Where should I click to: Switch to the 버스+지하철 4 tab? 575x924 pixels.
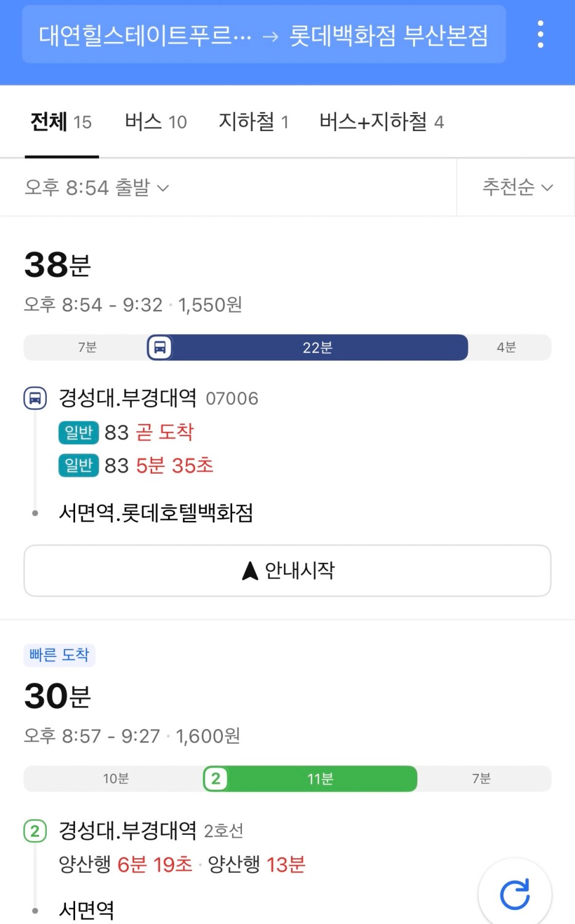pos(382,122)
